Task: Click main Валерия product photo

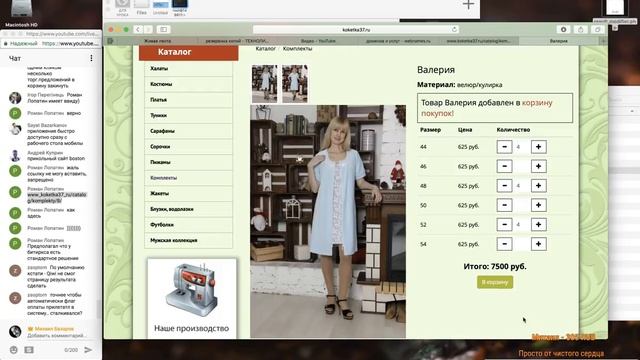Action: pos(328,221)
